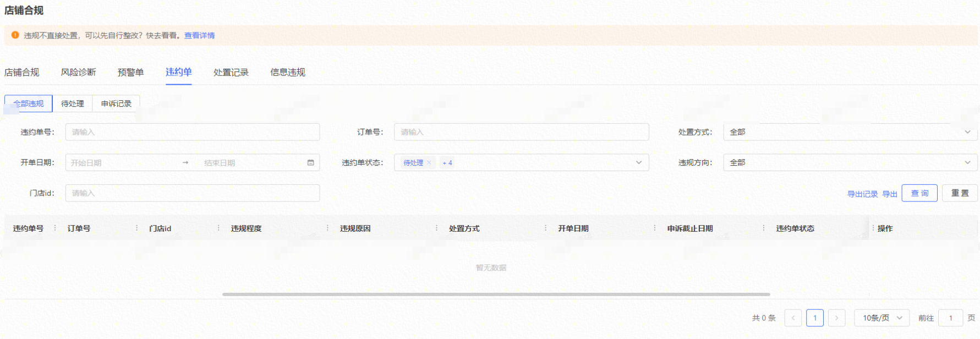980x339 pixels.
Task: Go to next page arrow
Action: point(836,318)
